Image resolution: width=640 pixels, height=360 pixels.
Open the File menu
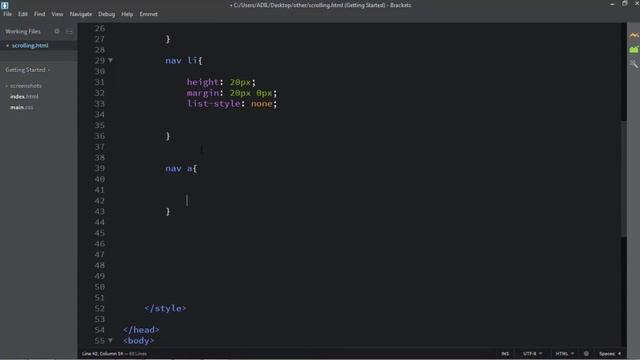7,14
